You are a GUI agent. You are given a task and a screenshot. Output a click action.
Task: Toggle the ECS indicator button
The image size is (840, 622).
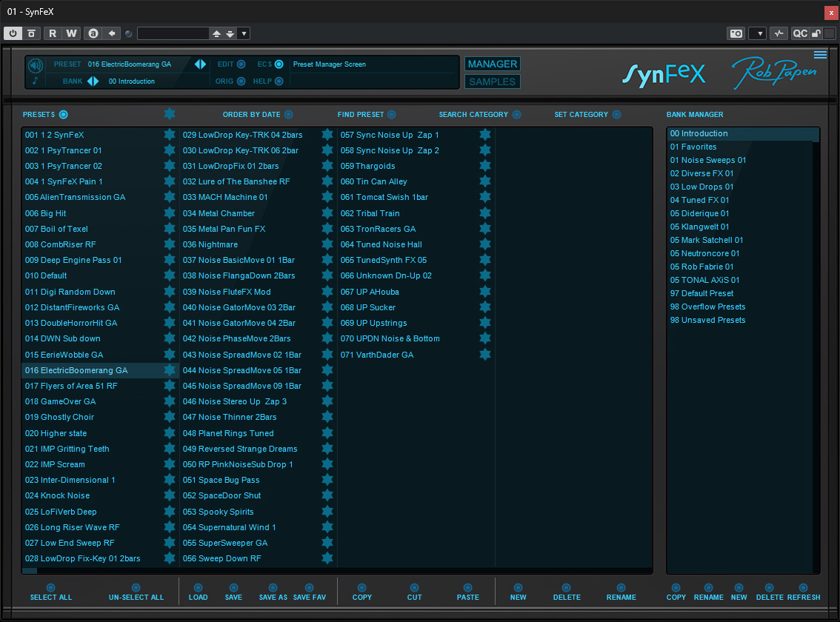pyautogui.click(x=279, y=64)
